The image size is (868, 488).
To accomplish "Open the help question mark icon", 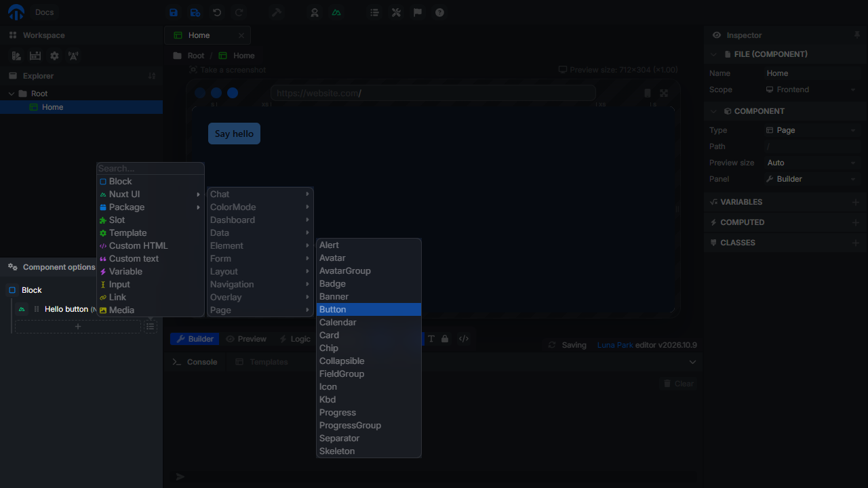I will pos(439,12).
